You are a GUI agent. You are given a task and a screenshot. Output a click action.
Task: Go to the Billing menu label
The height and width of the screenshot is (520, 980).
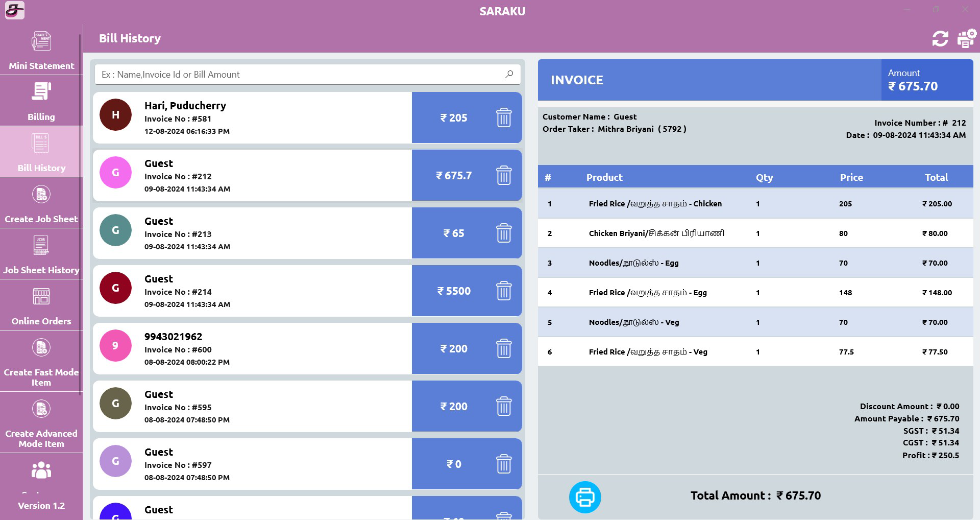(41, 117)
